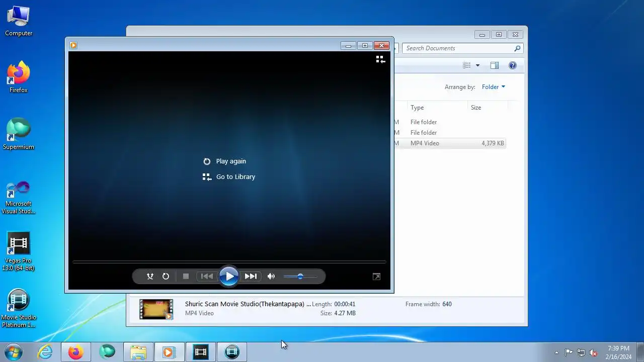Switch to Windows Explorer on the taskbar
644x362 pixels.
[x=138, y=352]
